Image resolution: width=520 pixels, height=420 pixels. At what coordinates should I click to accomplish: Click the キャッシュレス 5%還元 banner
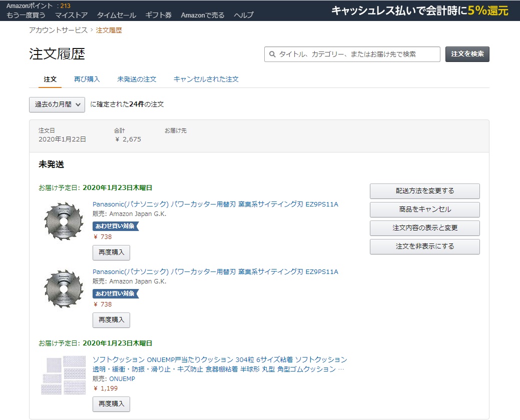click(420, 10)
